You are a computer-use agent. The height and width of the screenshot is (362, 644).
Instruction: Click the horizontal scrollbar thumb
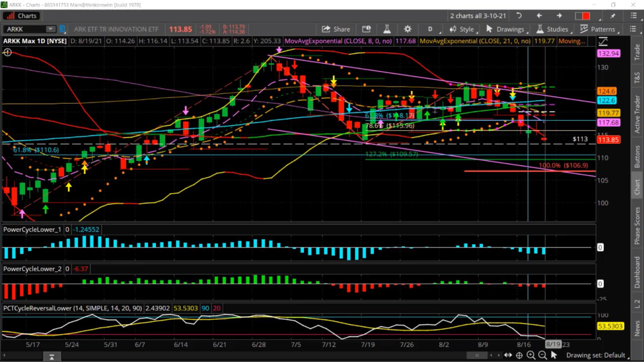tap(477, 355)
